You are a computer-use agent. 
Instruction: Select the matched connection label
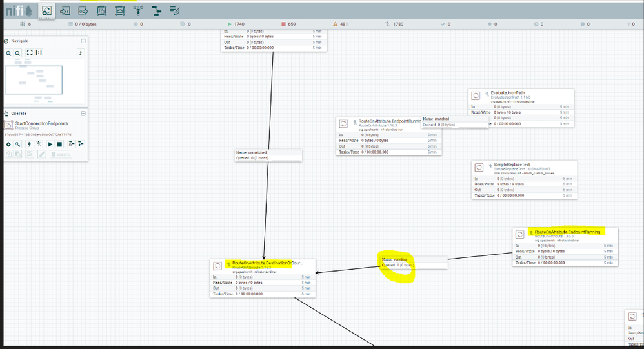click(x=455, y=122)
